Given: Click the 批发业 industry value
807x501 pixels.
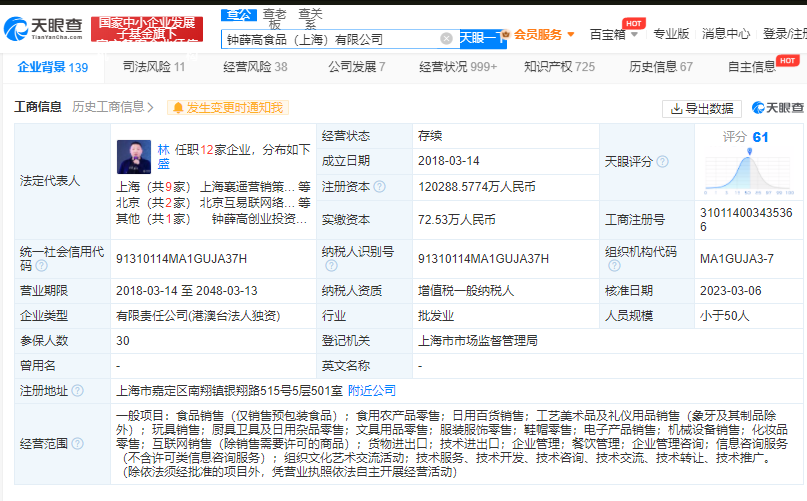Looking at the screenshot, I should coord(436,316).
